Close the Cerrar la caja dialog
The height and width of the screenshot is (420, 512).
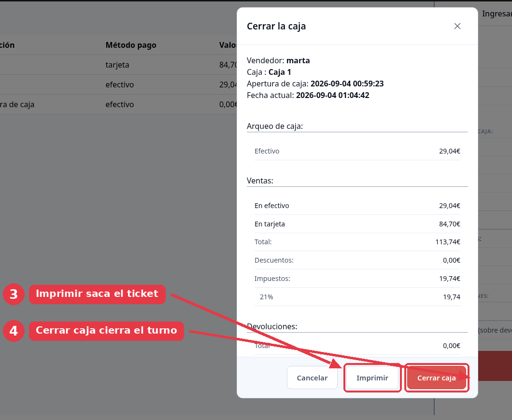[x=457, y=26]
